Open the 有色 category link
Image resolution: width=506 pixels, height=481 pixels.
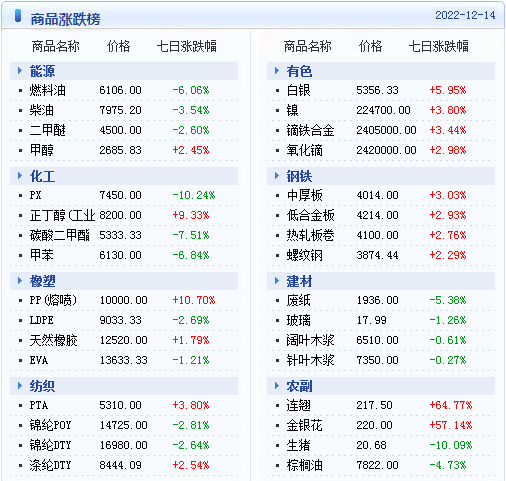(299, 71)
